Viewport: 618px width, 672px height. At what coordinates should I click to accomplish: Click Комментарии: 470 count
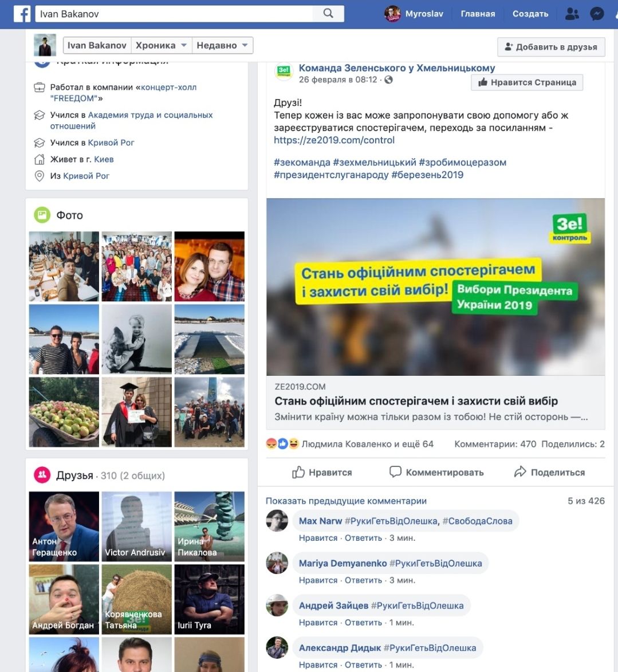495,444
